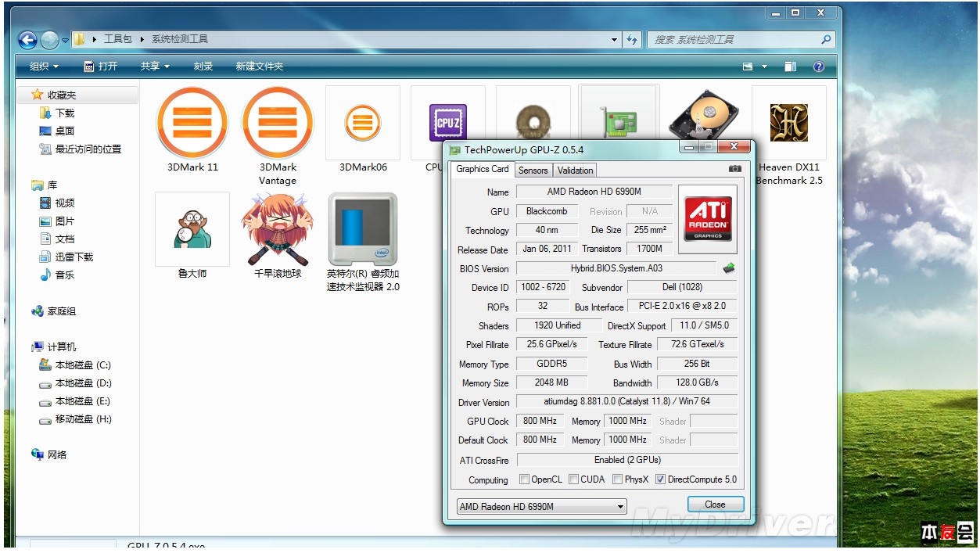Expand the 组织 menu dropdown
Screen dimensions: 980x553
point(44,66)
